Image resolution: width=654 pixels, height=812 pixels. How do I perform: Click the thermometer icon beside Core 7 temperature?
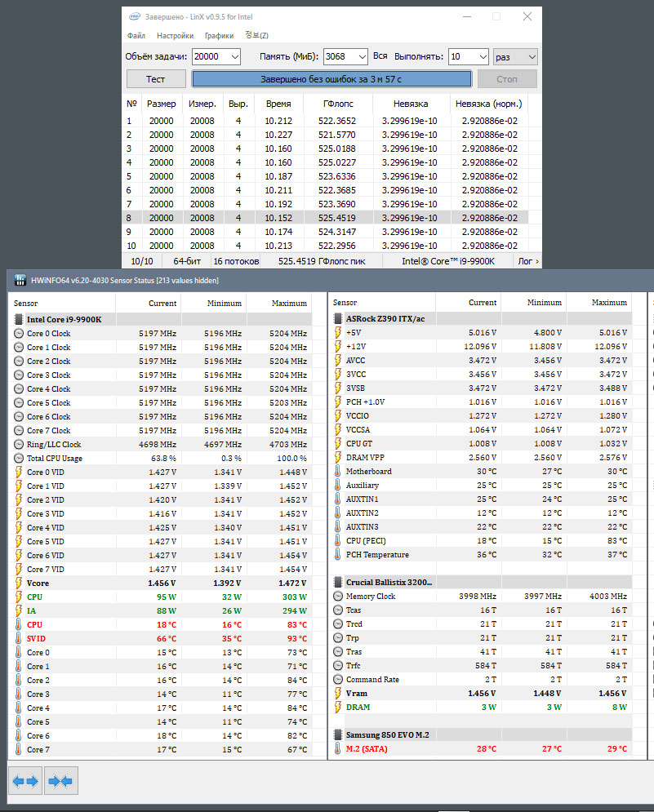pos(19,749)
